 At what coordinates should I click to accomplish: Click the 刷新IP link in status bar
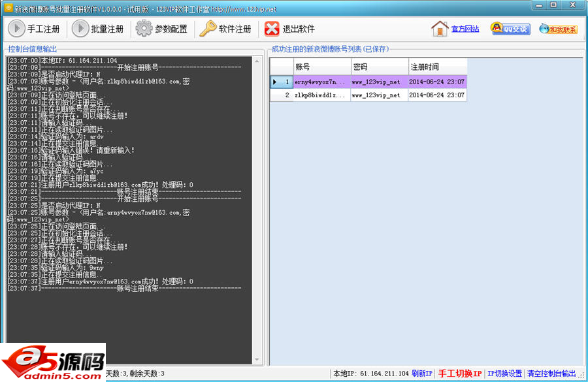coord(422,374)
